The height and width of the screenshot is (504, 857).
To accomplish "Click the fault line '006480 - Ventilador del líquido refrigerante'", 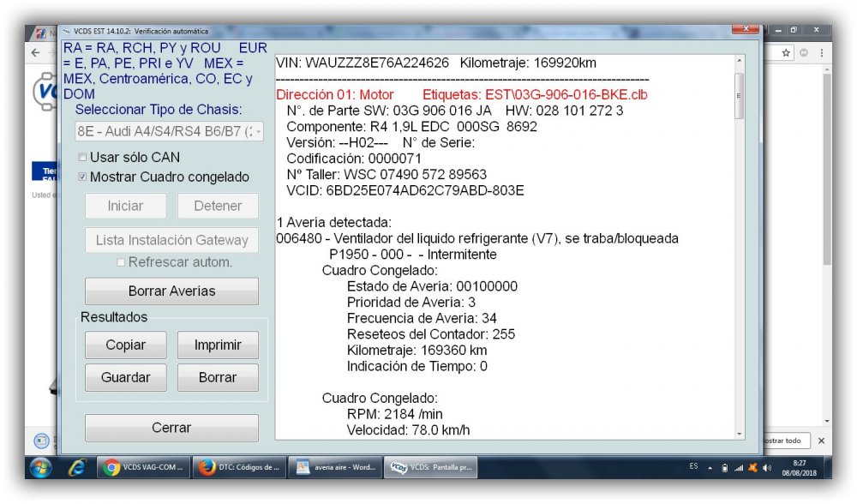I will (477, 238).
